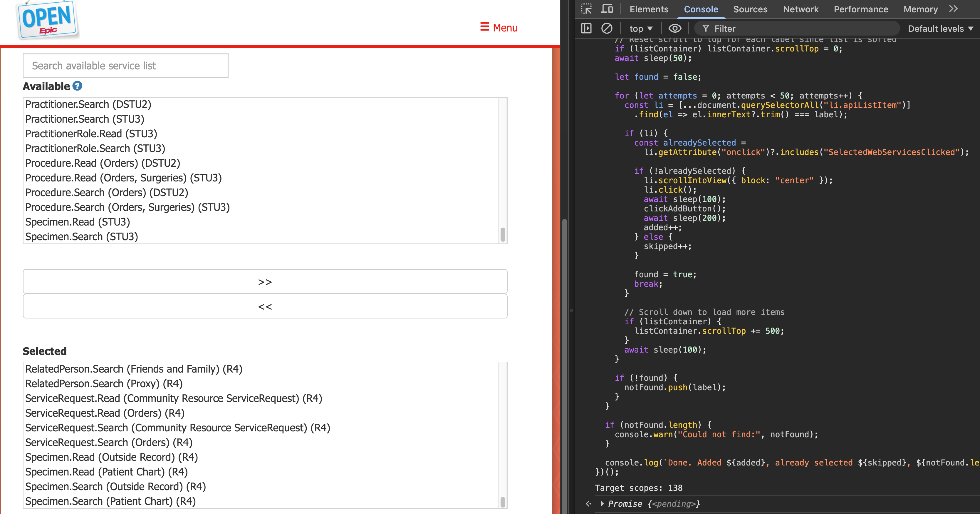Switch to the Elements tab
This screenshot has height=514, width=980.
coord(649,9)
